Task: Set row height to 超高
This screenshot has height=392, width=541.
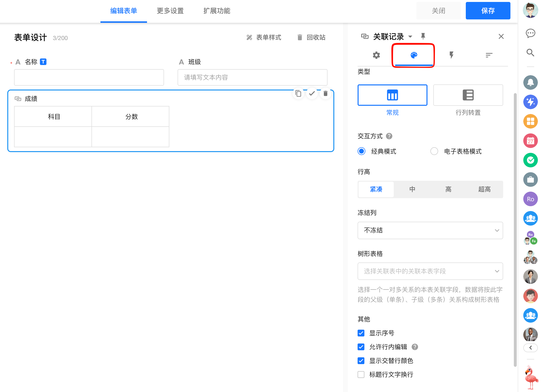Action: (x=484, y=189)
